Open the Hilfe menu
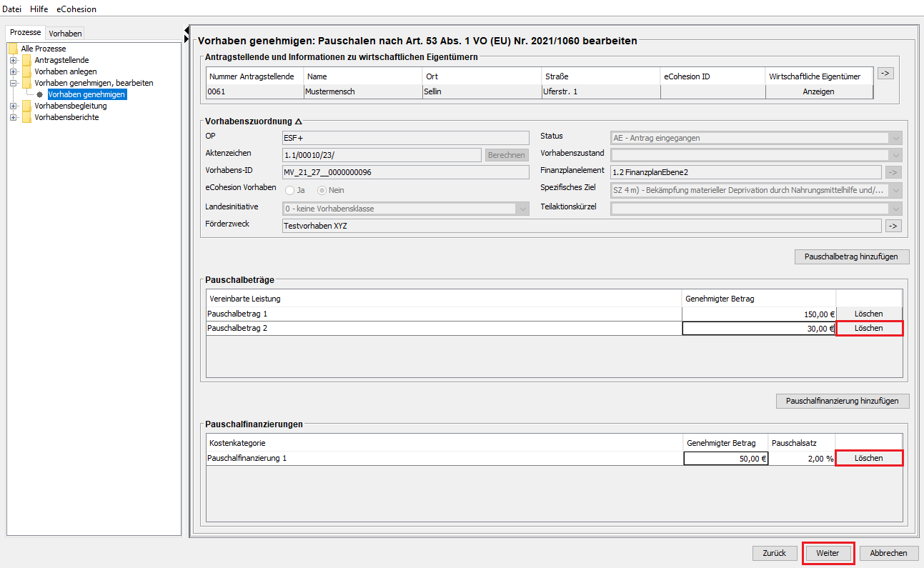This screenshot has height=568, width=924. pyautogui.click(x=39, y=9)
